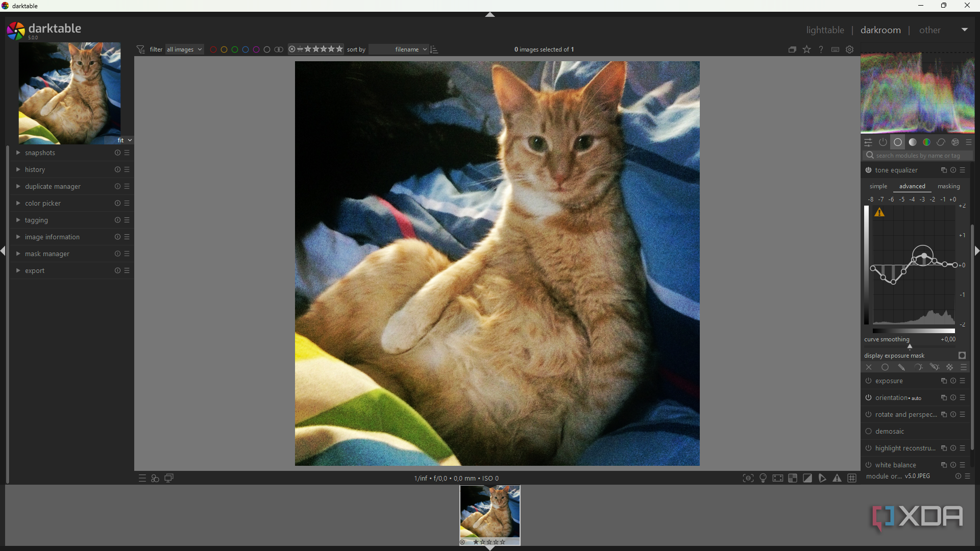The height and width of the screenshot is (551, 980).
Task: Select the masking tab in tone equalizer
Action: click(x=948, y=186)
